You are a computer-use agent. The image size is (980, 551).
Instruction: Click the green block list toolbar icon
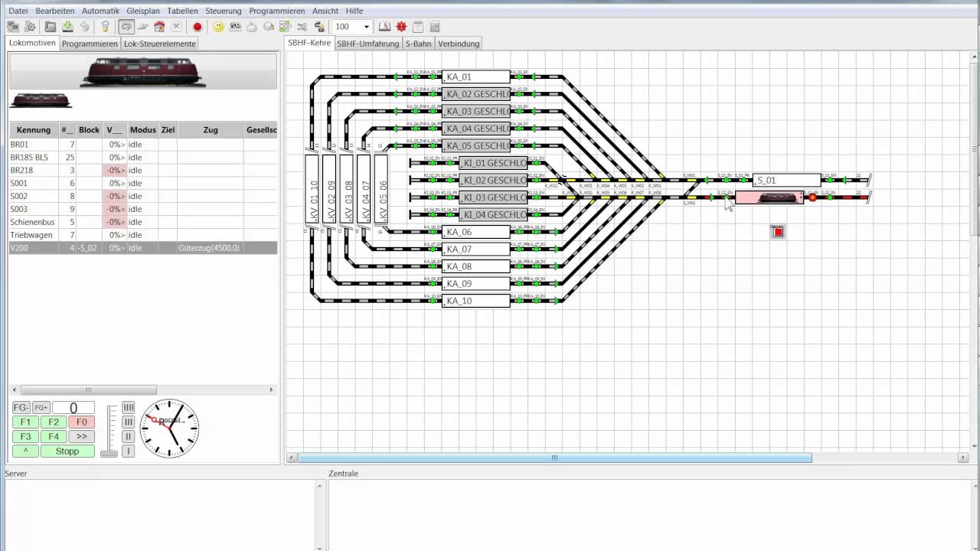(286, 27)
